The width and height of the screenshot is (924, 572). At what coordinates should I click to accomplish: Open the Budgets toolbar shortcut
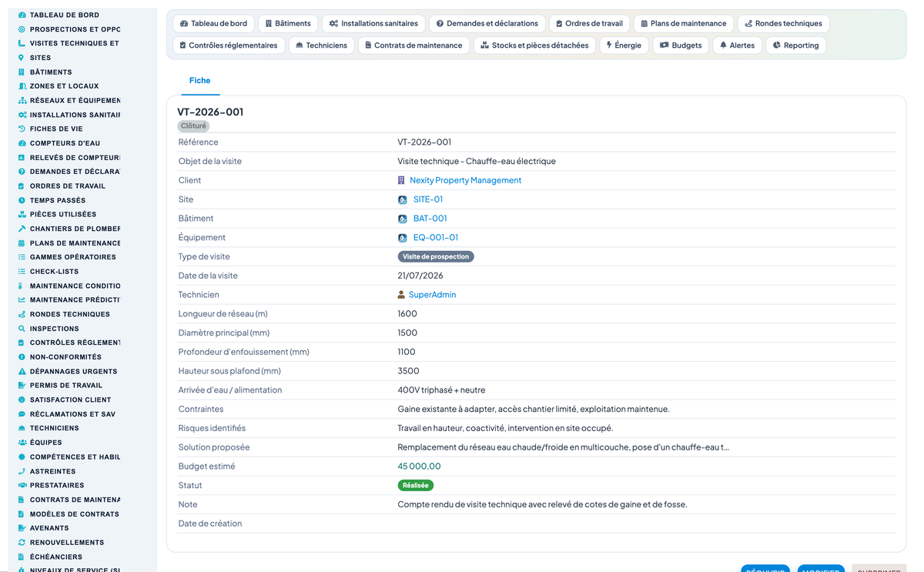[x=681, y=45]
